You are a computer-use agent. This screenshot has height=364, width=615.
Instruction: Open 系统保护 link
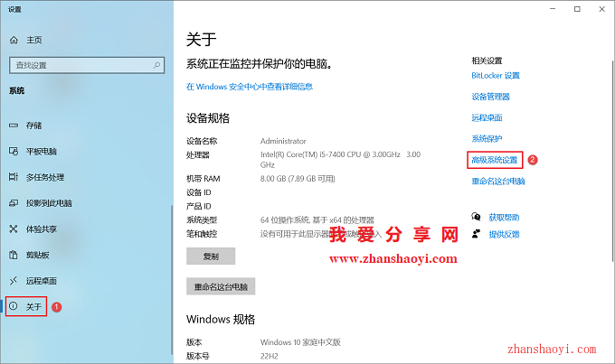[487, 139]
